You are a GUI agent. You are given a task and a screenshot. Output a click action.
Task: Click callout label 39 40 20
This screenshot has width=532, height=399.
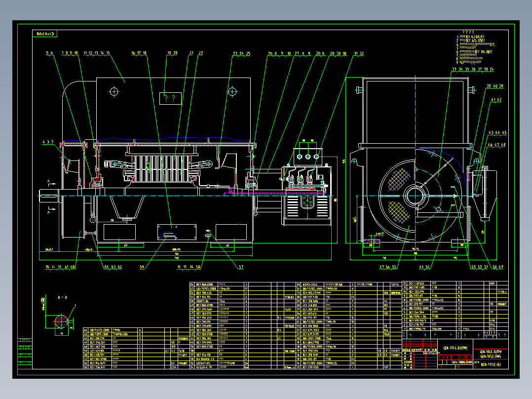click(x=494, y=86)
